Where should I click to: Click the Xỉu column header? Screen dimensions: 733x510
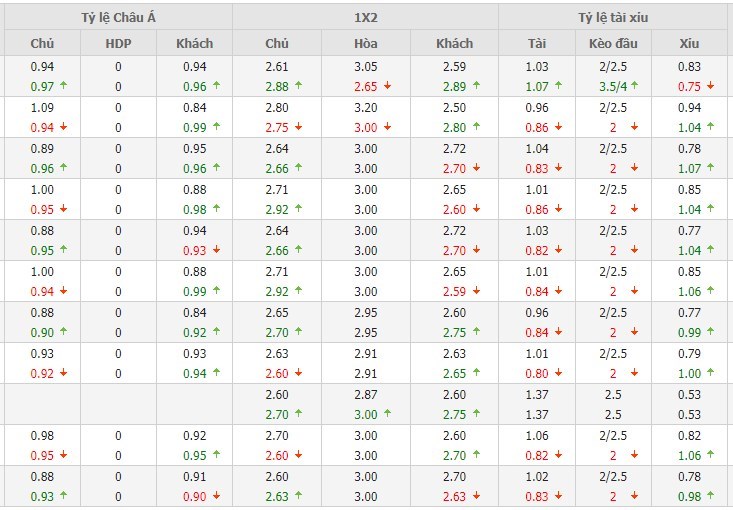689,43
